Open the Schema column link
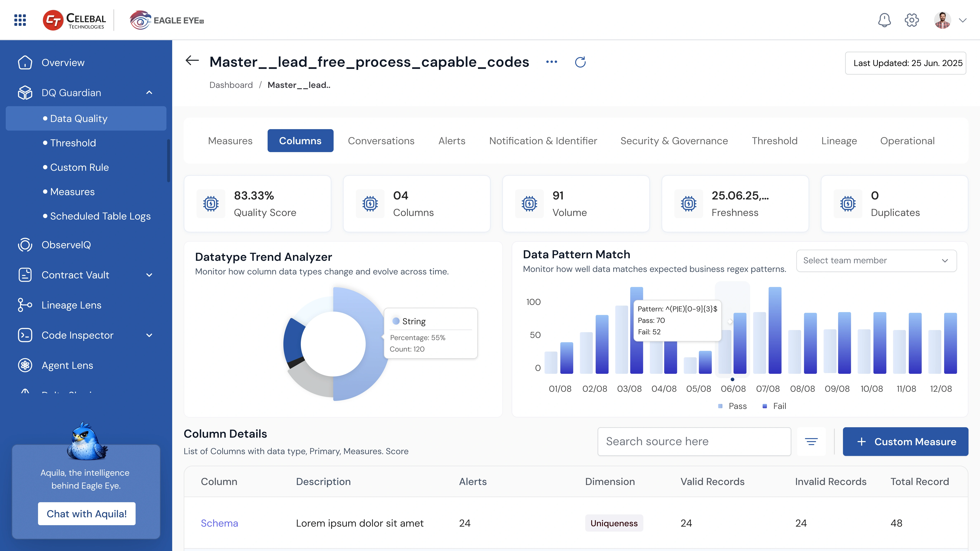Image resolution: width=980 pixels, height=551 pixels. tap(220, 523)
